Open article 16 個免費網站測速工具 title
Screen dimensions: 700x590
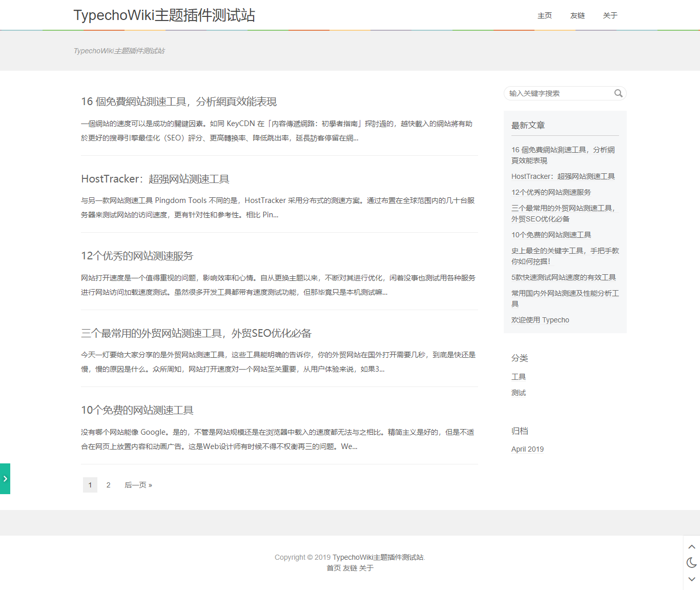[x=179, y=101]
